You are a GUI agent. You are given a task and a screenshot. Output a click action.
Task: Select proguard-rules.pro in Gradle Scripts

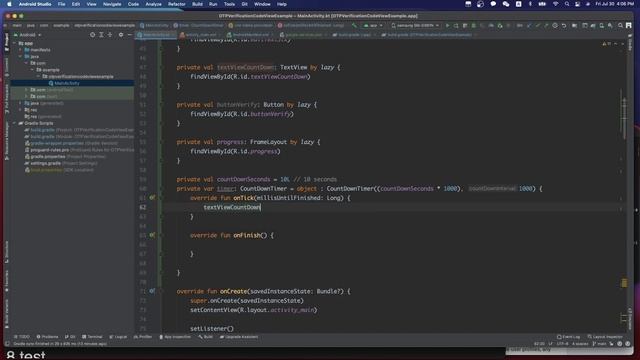point(49,150)
